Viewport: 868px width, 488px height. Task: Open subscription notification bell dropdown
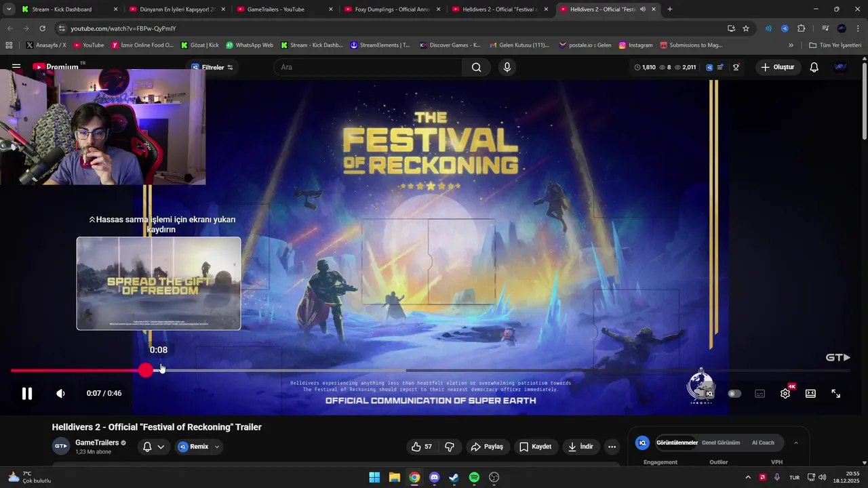click(154, 447)
